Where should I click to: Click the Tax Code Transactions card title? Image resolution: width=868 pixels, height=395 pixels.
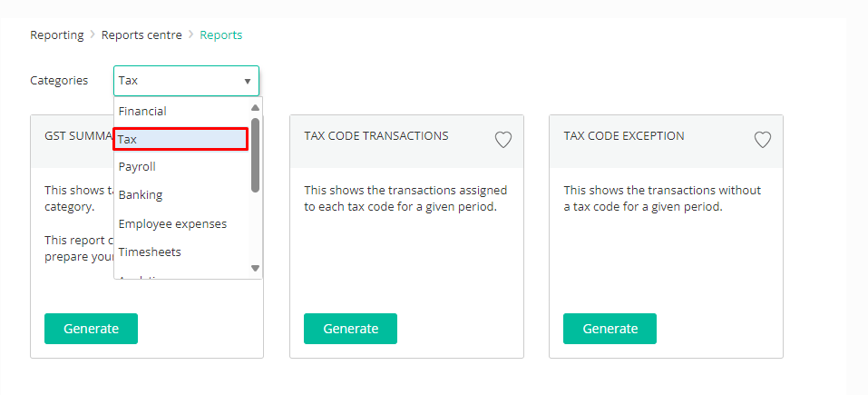click(376, 135)
